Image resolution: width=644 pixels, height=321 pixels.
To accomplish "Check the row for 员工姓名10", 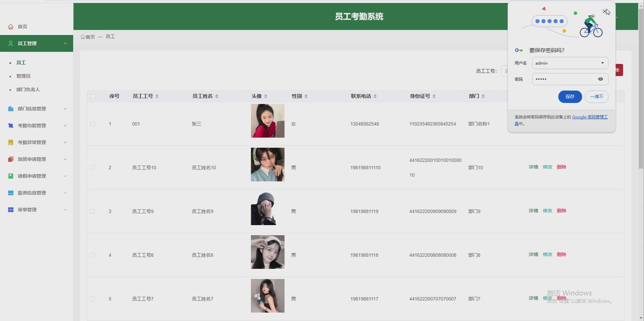I will point(93,168).
